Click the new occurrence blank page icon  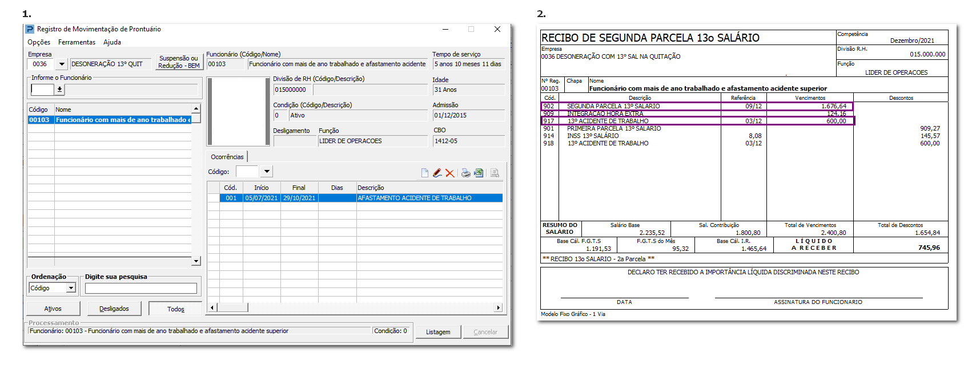(x=425, y=173)
